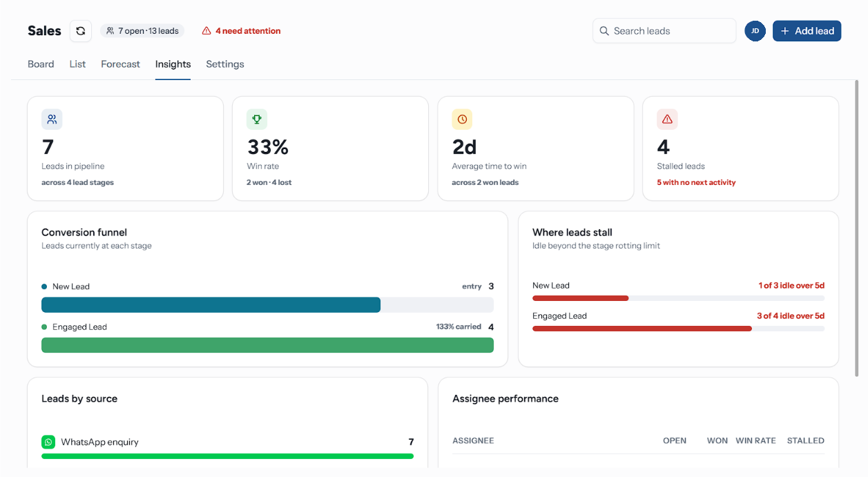Screen dimensions: 868x477
Task: Click the green dot beside Engaged Lead
Action: click(44, 327)
